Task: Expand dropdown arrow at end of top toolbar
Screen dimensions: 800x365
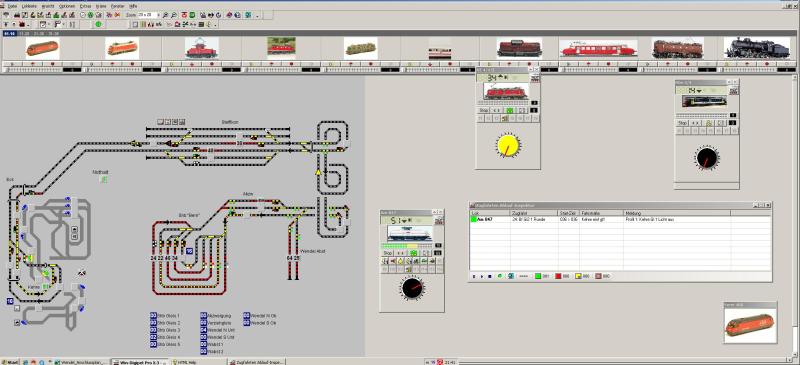Action: [258, 16]
